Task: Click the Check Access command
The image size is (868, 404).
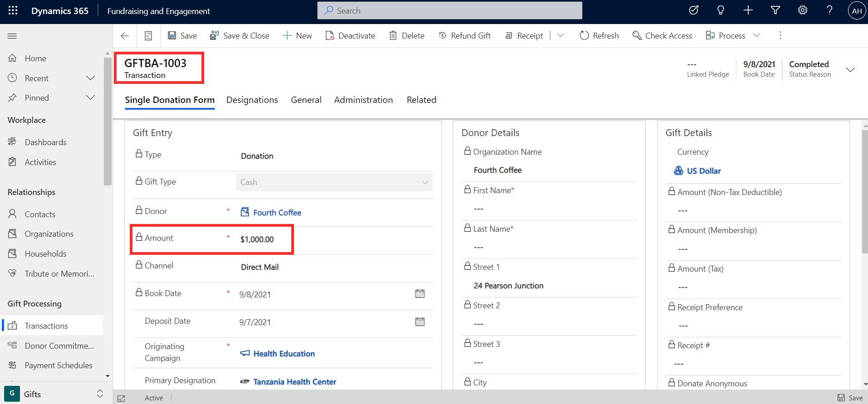Action: point(662,36)
